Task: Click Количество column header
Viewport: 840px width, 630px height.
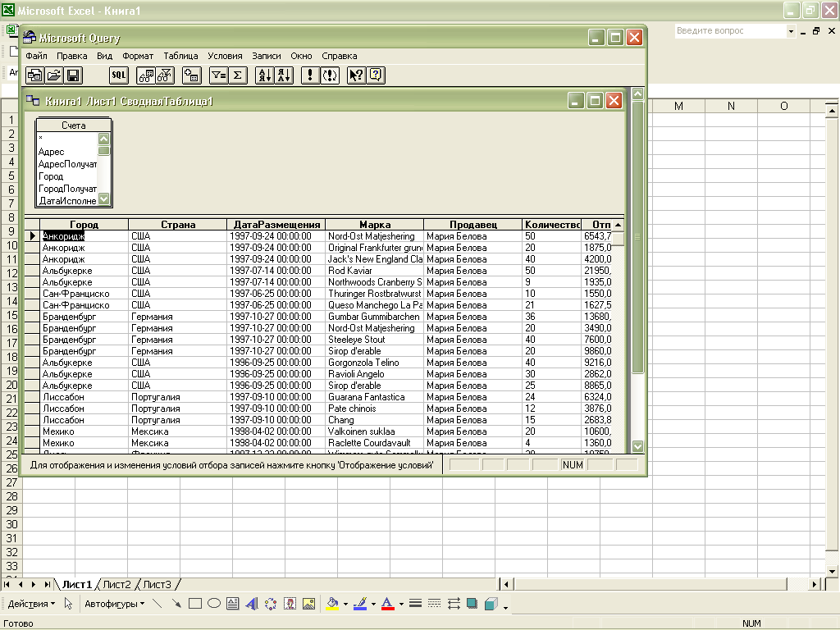Action: tap(552, 225)
